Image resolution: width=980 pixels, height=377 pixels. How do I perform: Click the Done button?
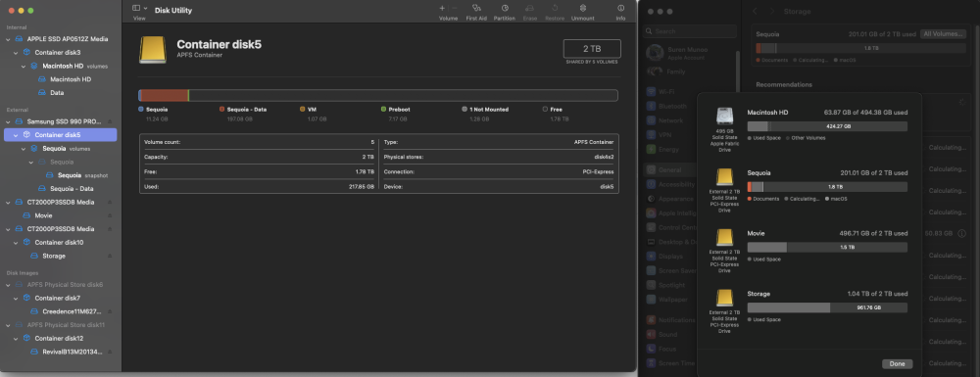click(897, 364)
